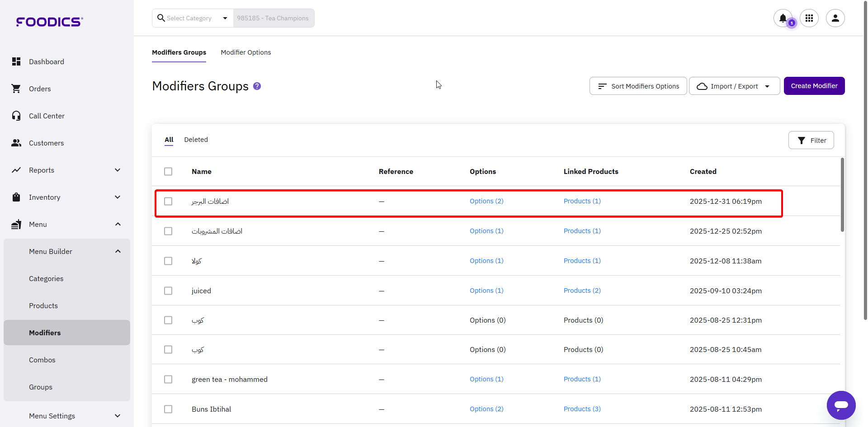Open Dashboard from the sidebar
The width and height of the screenshot is (868, 427).
(x=46, y=61)
